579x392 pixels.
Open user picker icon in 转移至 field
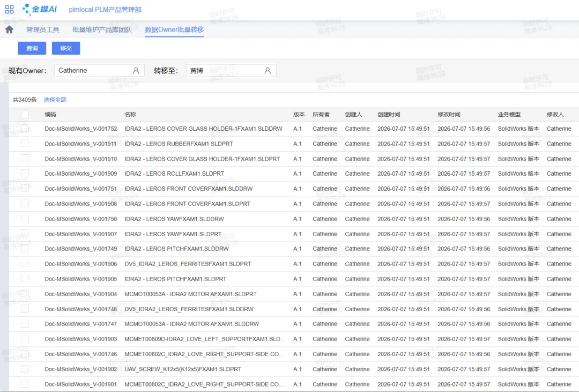tap(268, 71)
